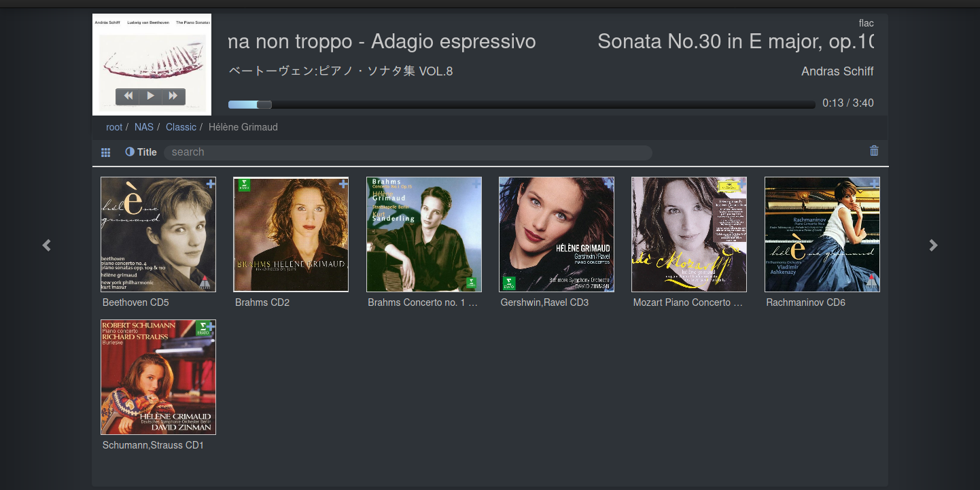Open the Gershwin,Ravel CD3 album cover
Screen dimensions: 980x490
click(x=557, y=234)
